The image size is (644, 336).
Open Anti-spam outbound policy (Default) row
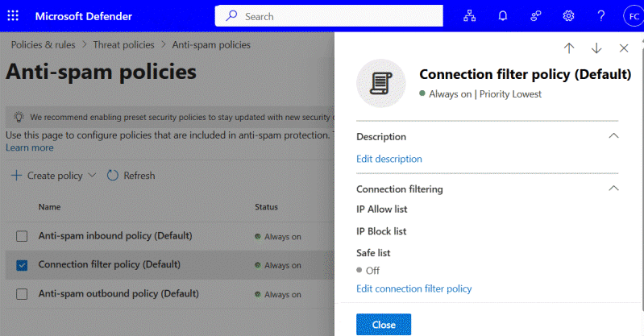[x=118, y=293]
